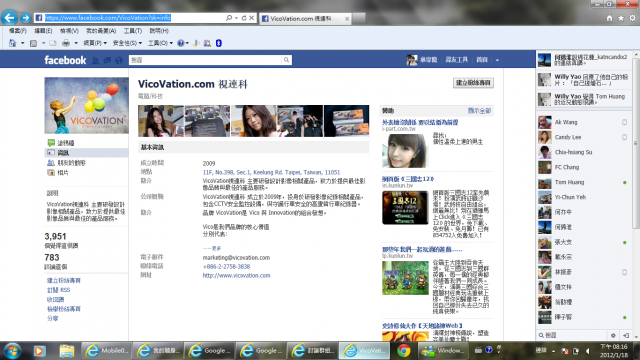Open the 編輯(E) menu
The width and height of the screenshot is (640, 360).
coord(43,31)
